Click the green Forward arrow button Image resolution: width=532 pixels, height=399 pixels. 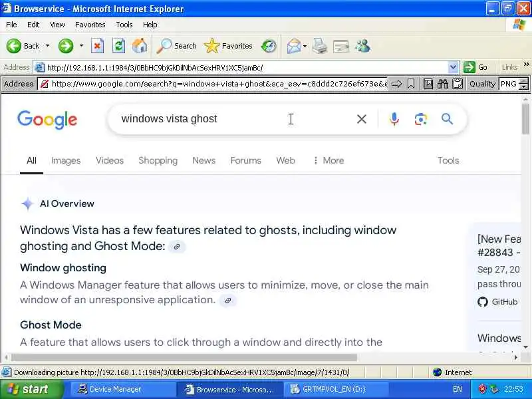(65, 46)
